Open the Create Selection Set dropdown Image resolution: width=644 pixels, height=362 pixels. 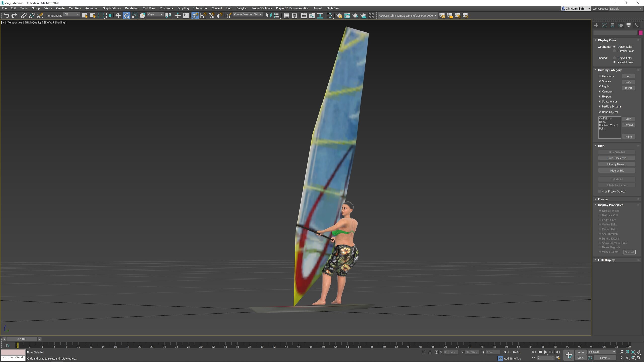pyautogui.click(x=248, y=15)
